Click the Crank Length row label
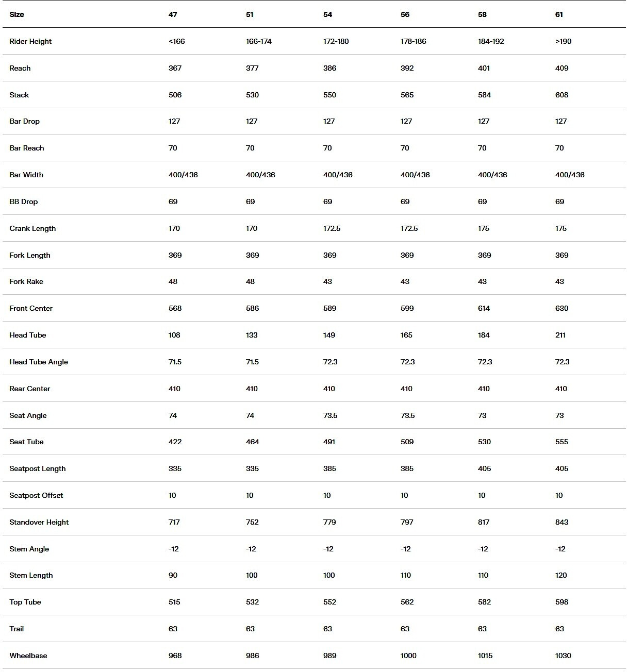 32,228
